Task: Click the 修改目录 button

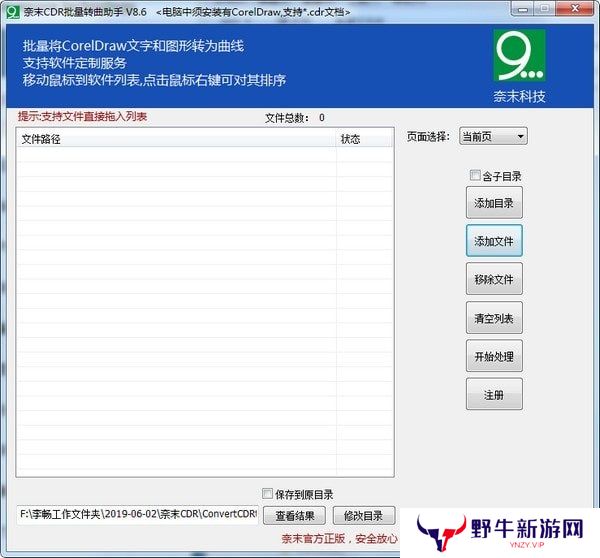Action: point(364,516)
